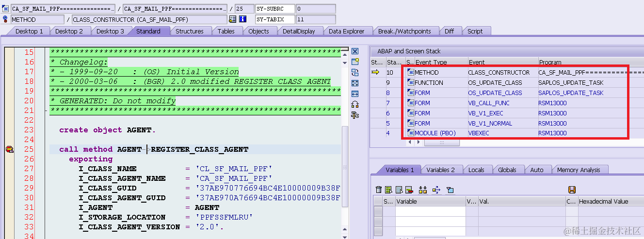Click the third list icon in Variables toolbar

(399, 190)
